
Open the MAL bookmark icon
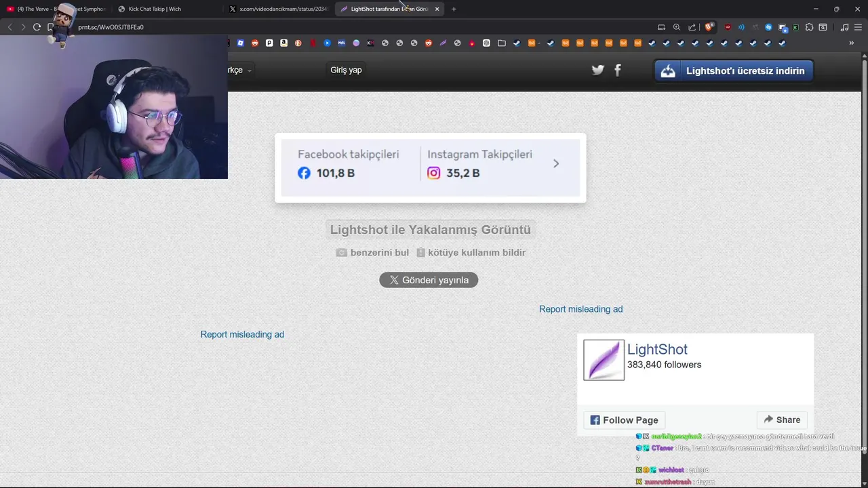click(342, 43)
